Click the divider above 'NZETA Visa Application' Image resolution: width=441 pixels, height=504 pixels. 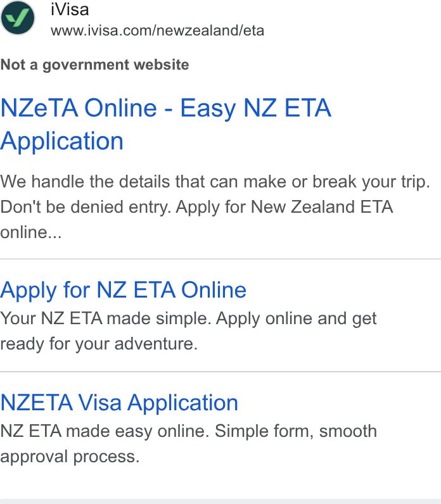tap(220, 372)
